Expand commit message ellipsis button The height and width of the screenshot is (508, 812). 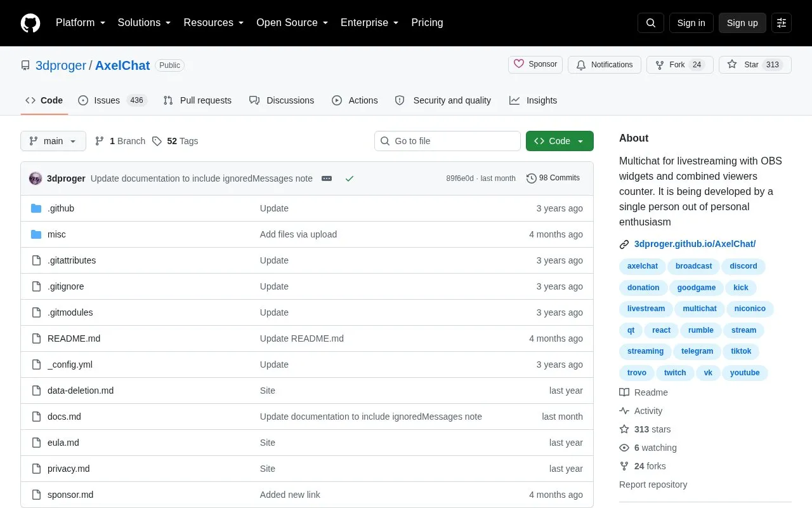[327, 178]
